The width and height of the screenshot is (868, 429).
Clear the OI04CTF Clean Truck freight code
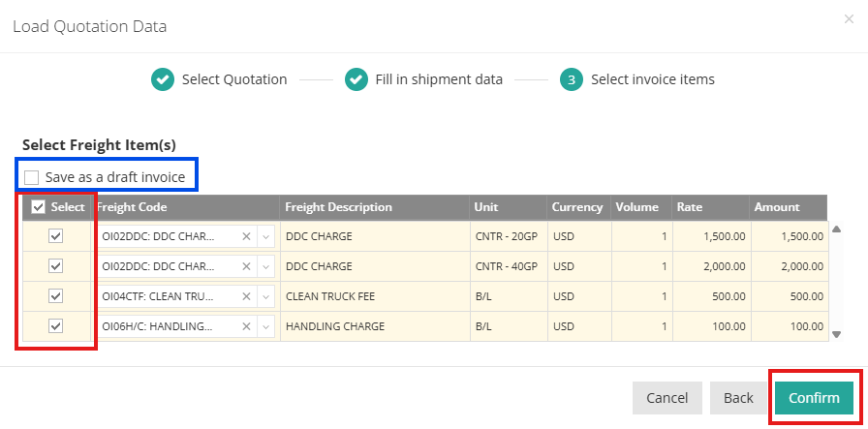pos(246,296)
